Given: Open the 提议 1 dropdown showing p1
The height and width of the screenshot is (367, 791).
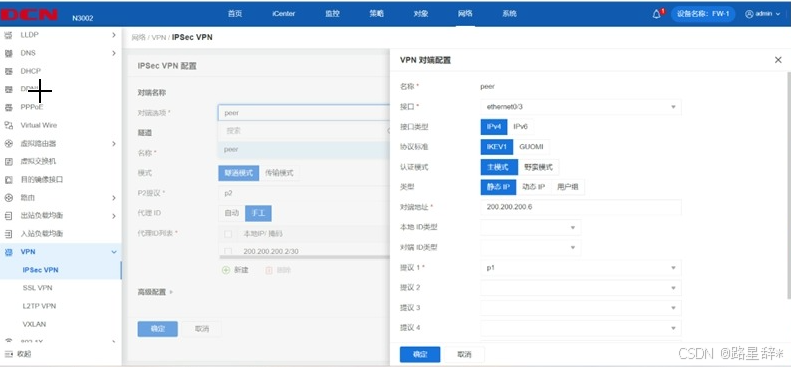Looking at the screenshot, I should coord(581,268).
